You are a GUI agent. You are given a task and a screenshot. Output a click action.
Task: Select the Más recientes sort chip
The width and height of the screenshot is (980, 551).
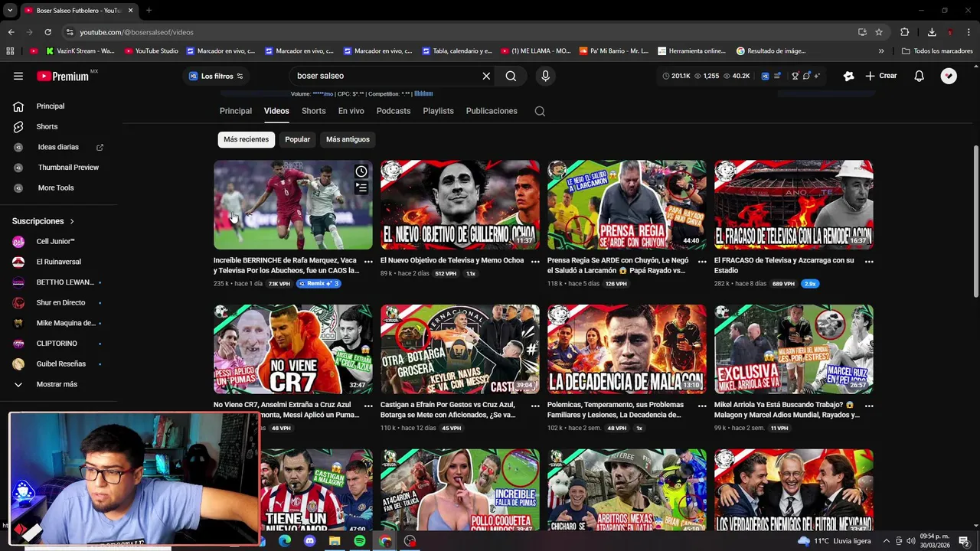click(x=247, y=139)
